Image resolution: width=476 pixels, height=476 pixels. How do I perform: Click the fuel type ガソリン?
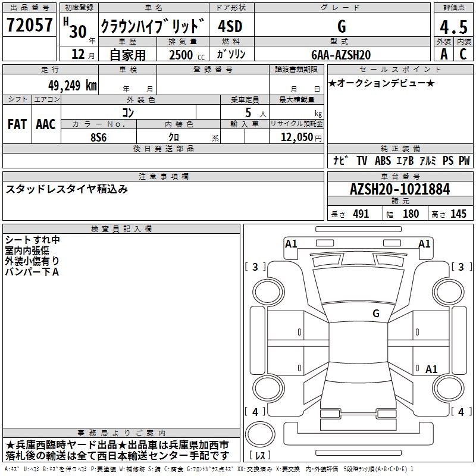(x=231, y=54)
